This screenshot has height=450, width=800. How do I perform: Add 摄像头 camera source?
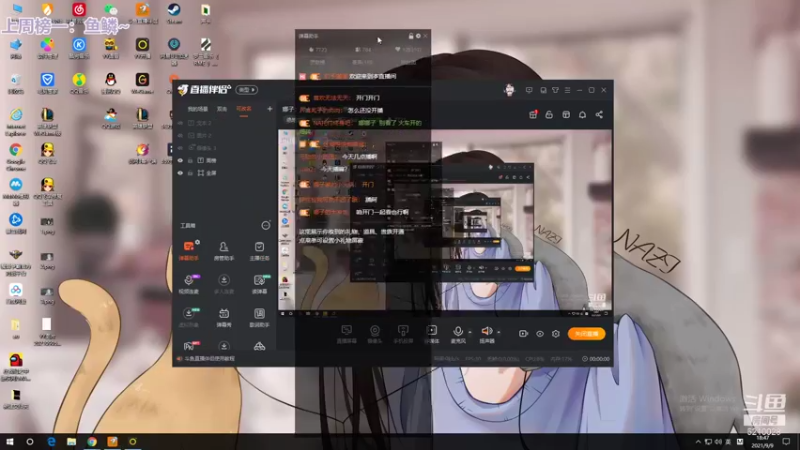[374, 334]
